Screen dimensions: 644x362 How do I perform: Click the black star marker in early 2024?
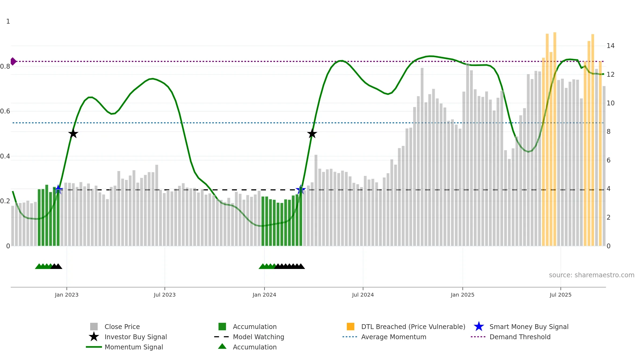click(312, 134)
